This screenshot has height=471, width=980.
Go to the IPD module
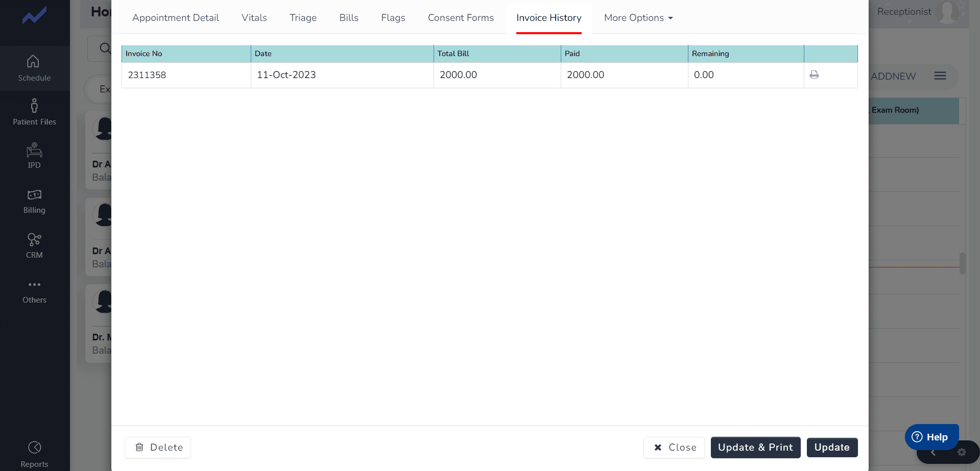(x=34, y=156)
